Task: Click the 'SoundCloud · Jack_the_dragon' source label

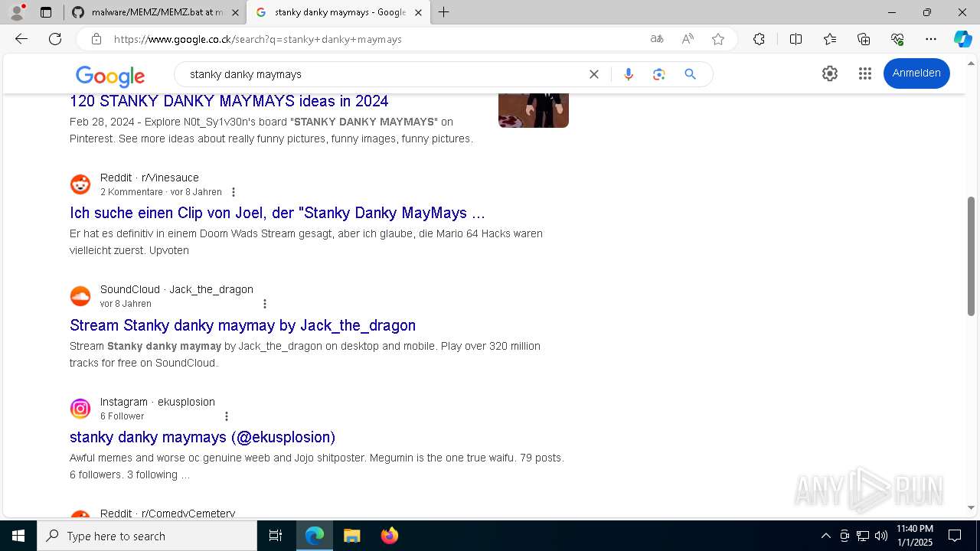Action: click(176, 289)
